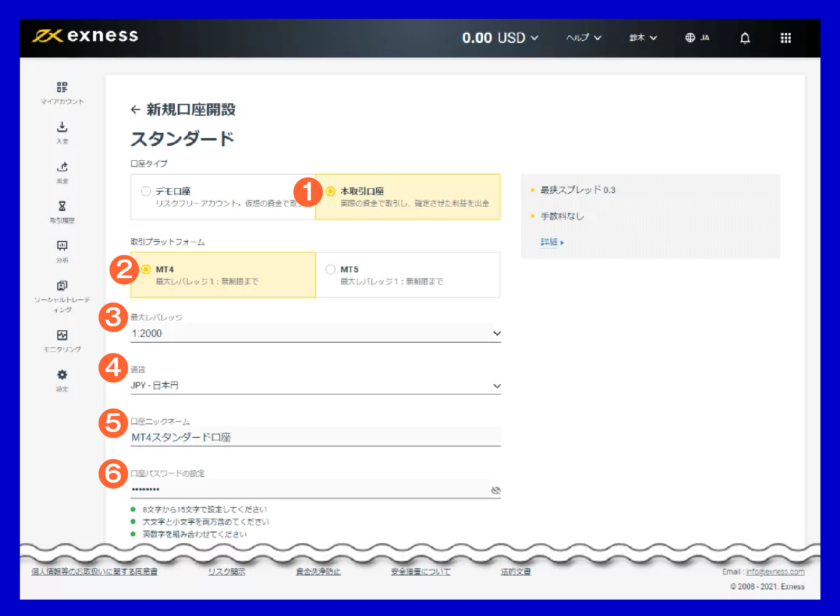
Task: Open the currency JPY - 日本円 dropdown
Action: (x=316, y=385)
